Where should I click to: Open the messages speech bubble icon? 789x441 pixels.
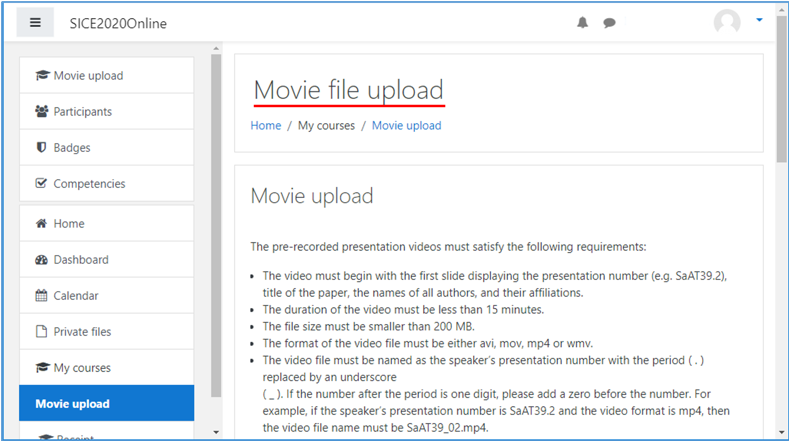point(609,23)
